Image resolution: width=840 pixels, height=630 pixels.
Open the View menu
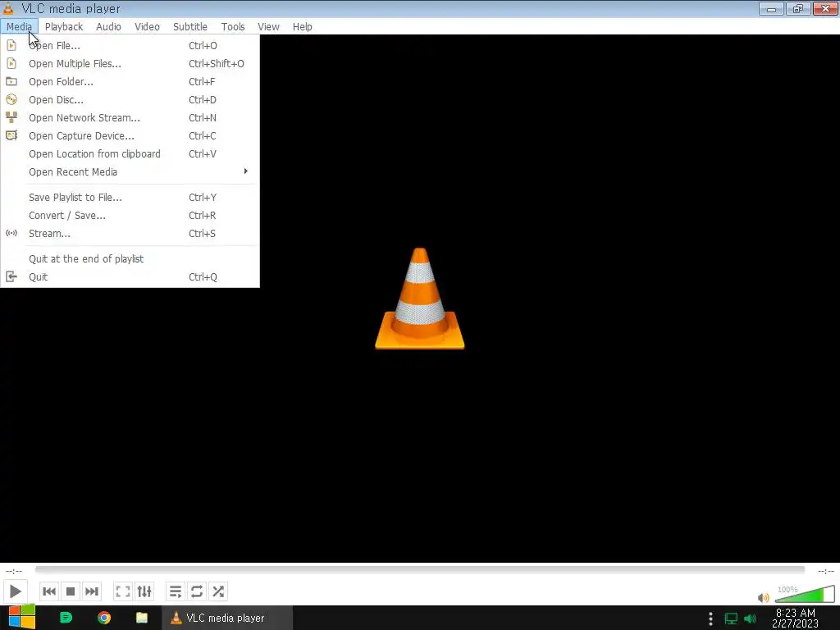tap(268, 27)
